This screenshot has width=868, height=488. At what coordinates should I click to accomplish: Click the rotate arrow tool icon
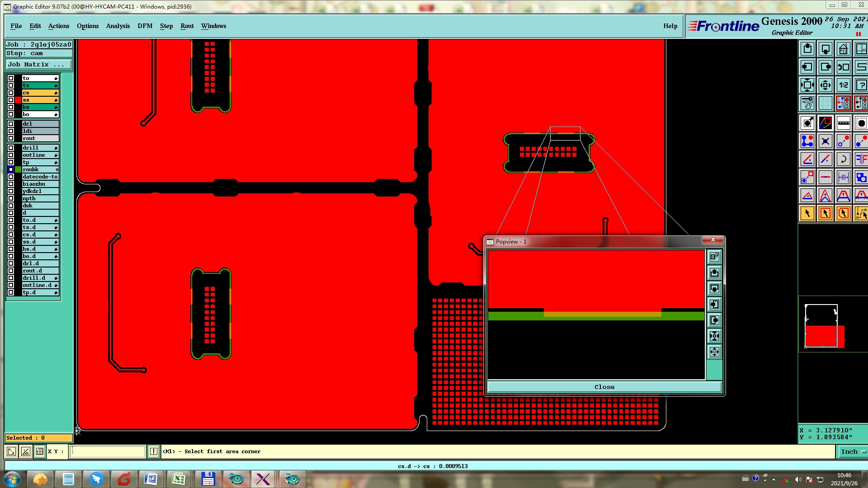tap(843, 159)
